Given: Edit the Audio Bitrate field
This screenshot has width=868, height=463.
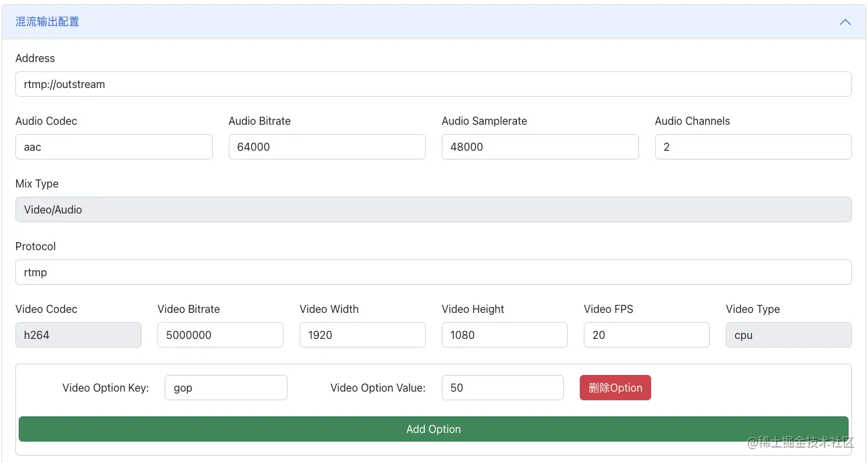Looking at the screenshot, I should pos(326,147).
